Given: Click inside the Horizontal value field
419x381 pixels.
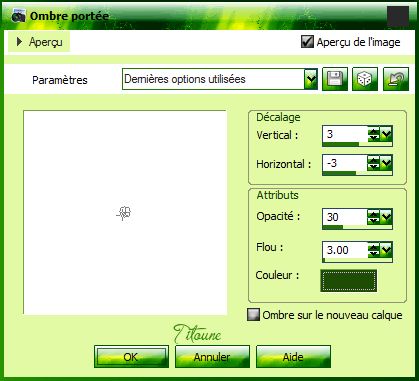Looking at the screenshot, I should point(345,163).
